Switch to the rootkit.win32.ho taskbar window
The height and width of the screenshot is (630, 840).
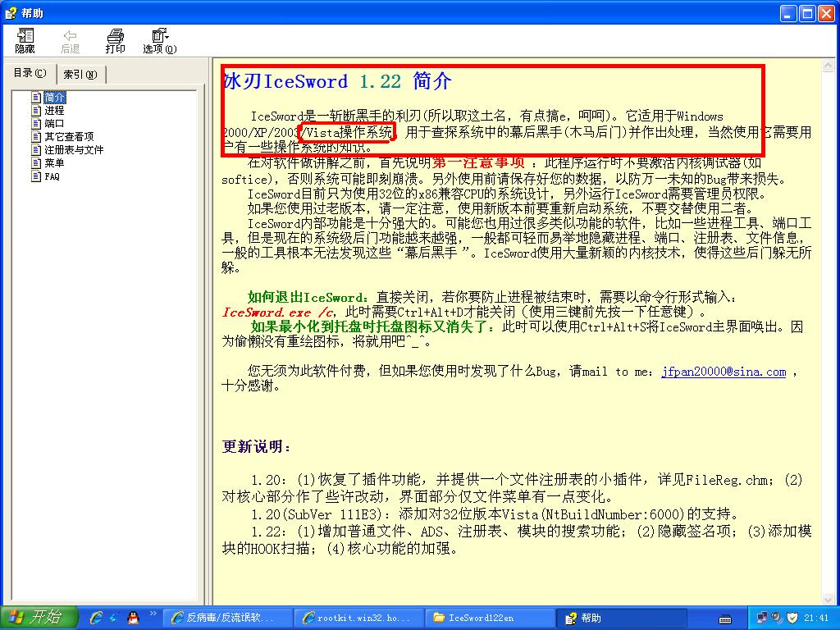coord(358,618)
